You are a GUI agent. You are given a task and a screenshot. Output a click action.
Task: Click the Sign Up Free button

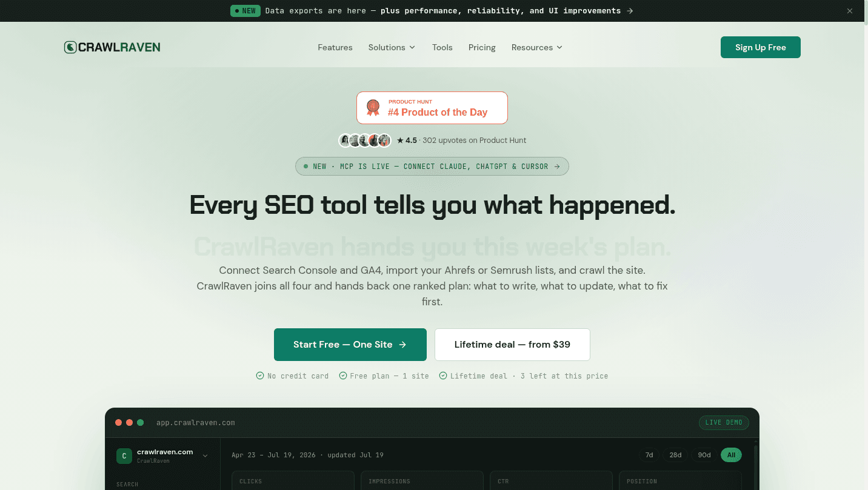(761, 47)
